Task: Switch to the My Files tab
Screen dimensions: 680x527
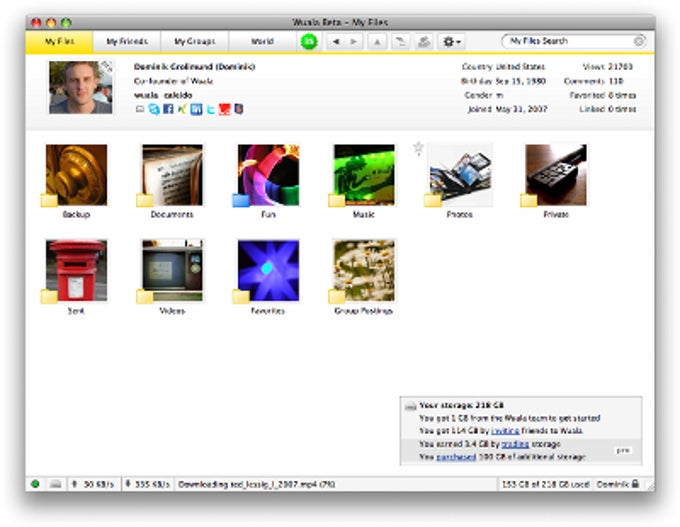Action: [59, 41]
